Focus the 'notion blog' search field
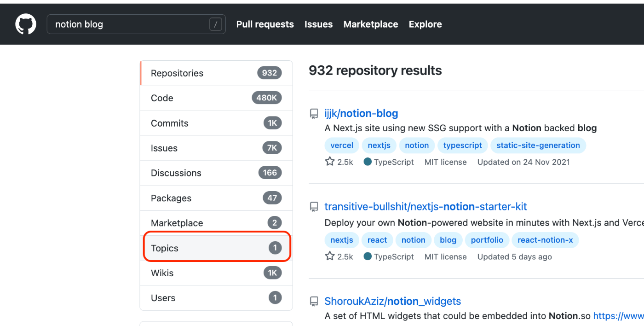This screenshot has height=326, width=644. [136, 24]
